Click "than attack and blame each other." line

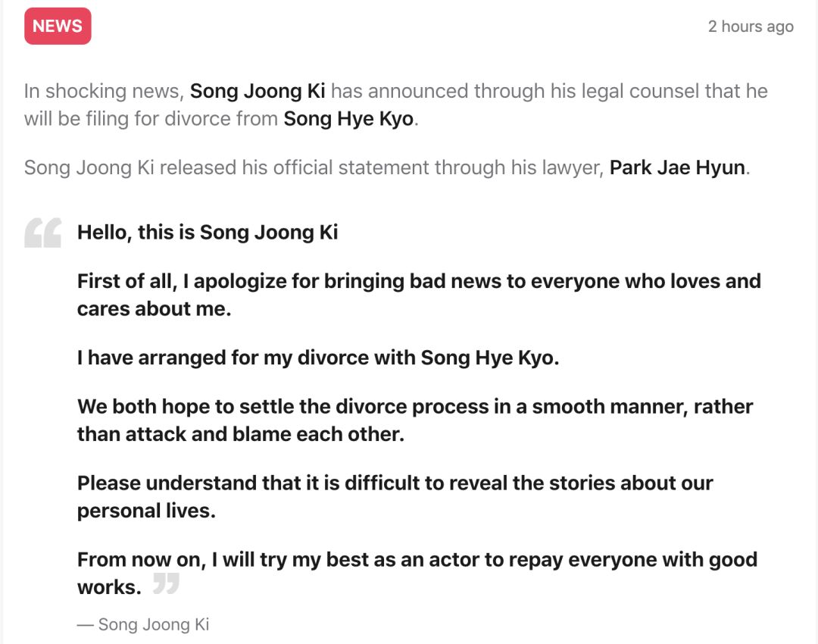click(x=240, y=434)
